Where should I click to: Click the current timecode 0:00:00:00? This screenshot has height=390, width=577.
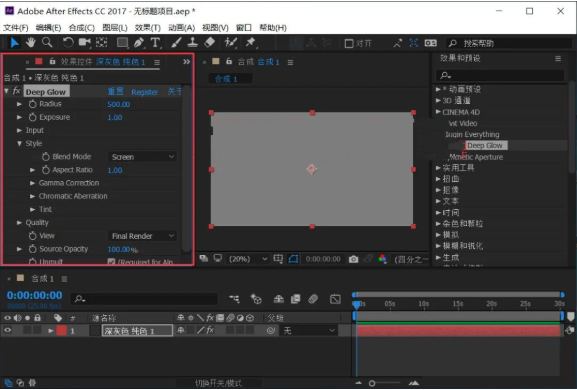click(35, 295)
